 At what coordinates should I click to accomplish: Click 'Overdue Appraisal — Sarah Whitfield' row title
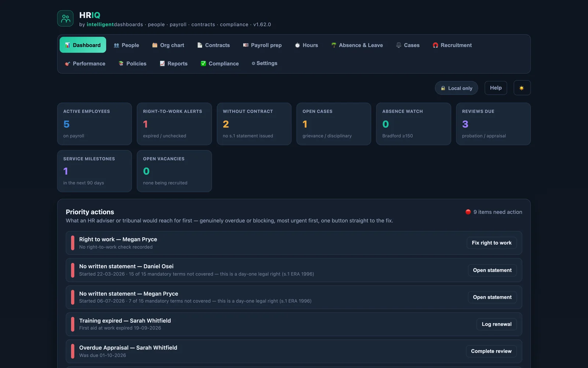pyautogui.click(x=128, y=348)
